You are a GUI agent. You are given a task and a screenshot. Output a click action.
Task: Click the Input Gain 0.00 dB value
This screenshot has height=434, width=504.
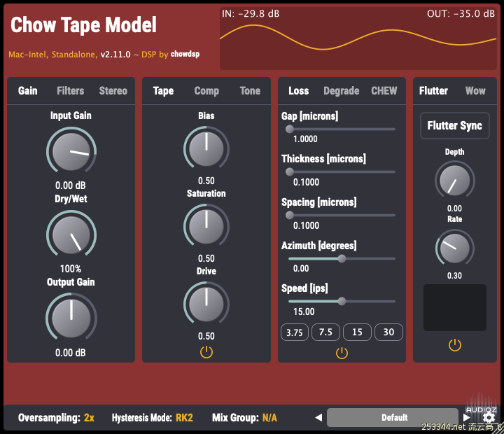(x=71, y=185)
